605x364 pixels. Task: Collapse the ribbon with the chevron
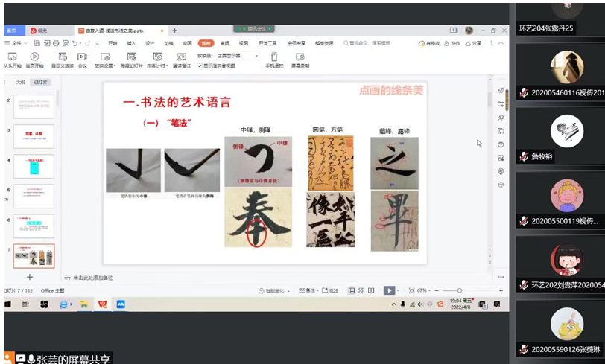501,43
